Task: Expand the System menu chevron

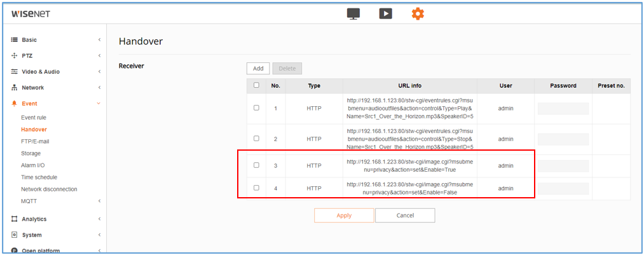Action: point(99,235)
